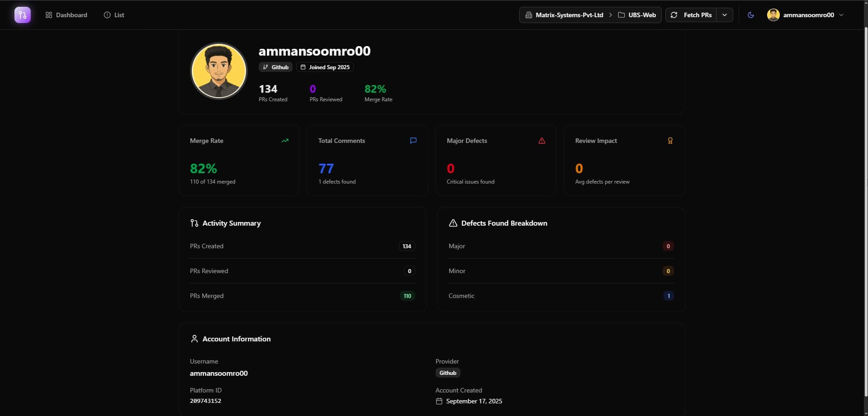Click the breadcrumb chevron separator arrow

(610, 15)
